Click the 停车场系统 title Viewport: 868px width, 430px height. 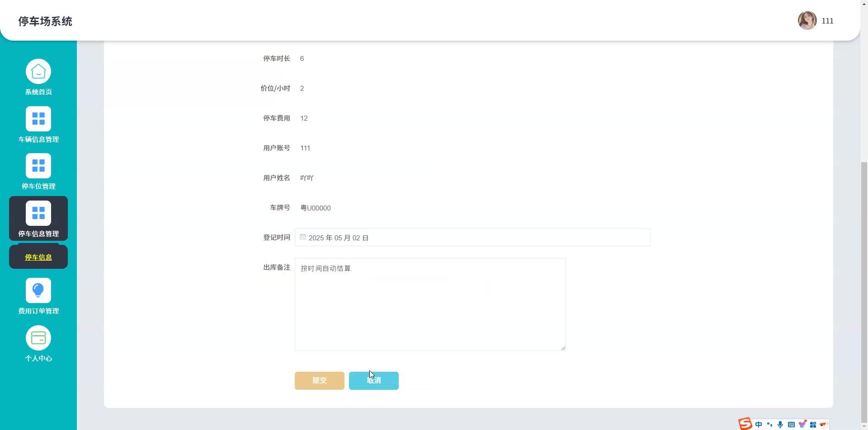[45, 21]
